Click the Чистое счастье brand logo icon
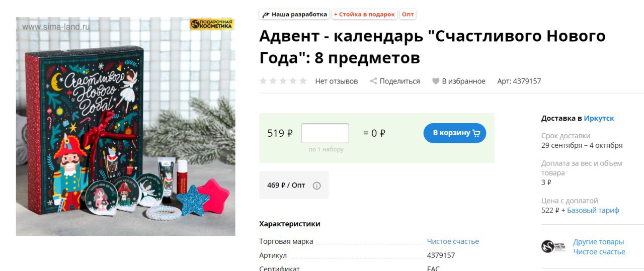The image size is (644, 271). point(553,246)
